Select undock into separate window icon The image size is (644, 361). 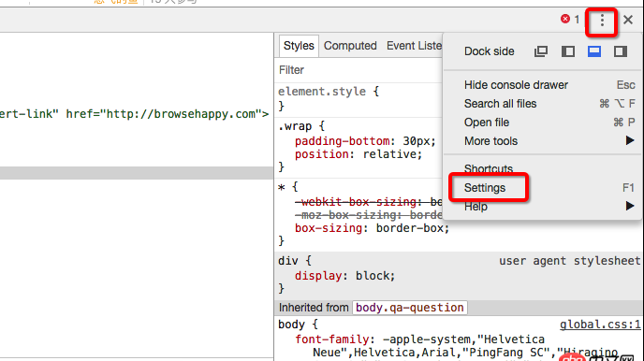pyautogui.click(x=541, y=51)
